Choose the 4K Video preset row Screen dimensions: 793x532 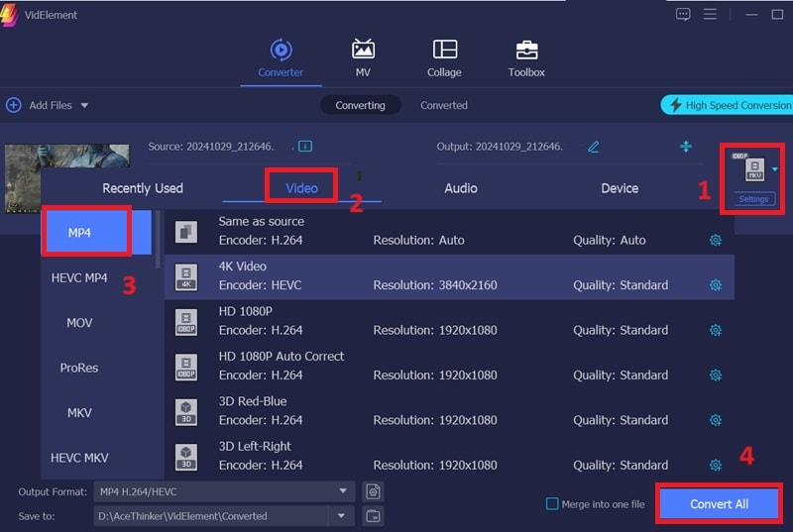(449, 276)
